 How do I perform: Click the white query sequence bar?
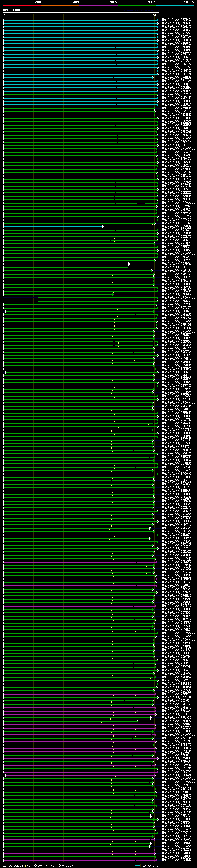pos(81,13)
